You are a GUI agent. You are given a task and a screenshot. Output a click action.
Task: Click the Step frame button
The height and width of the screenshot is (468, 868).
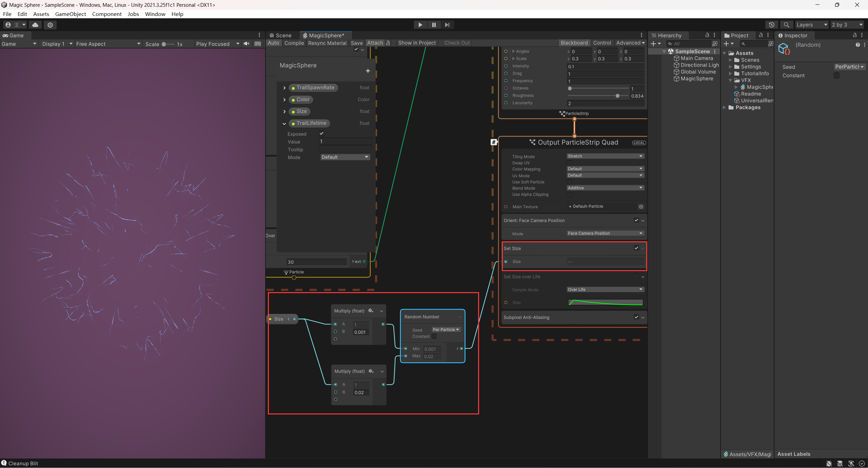pyautogui.click(x=447, y=25)
